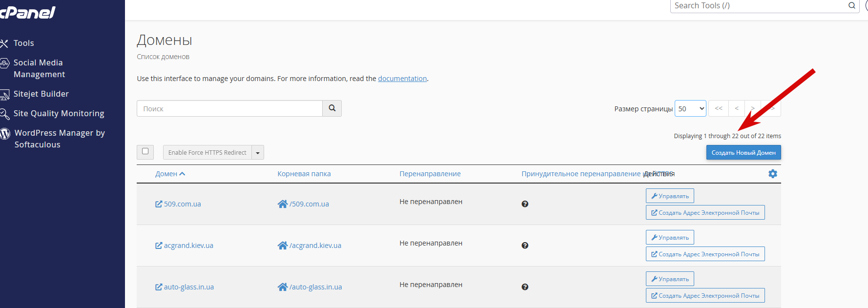Viewport: 868px width, 308px height.
Task: Click help icon in 509.com.ua row
Action: click(525, 204)
